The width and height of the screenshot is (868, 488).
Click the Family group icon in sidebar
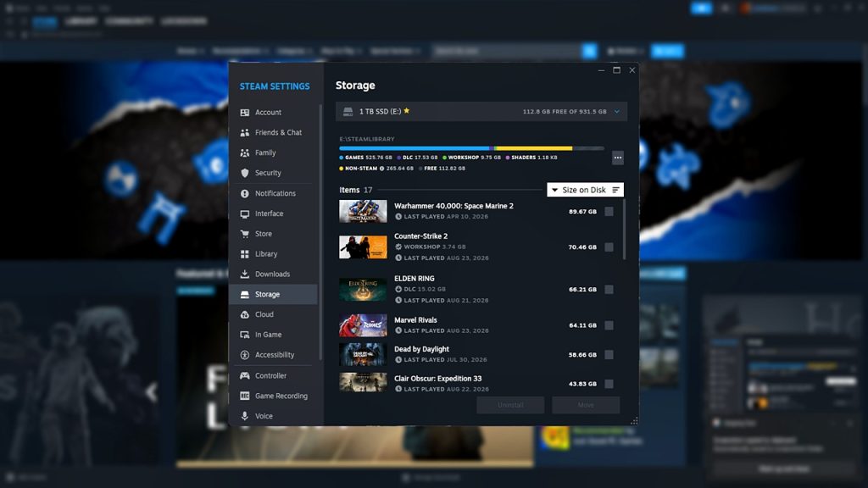coord(245,152)
